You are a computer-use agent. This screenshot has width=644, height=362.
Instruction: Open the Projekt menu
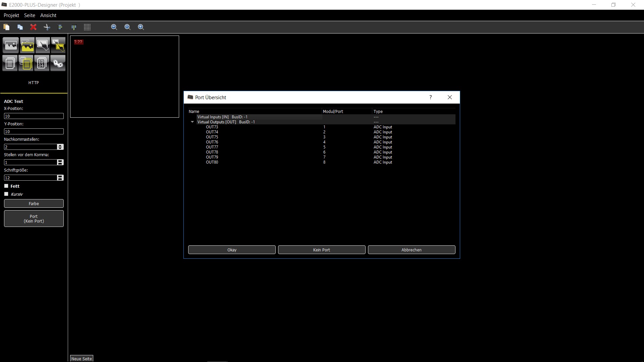11,15
